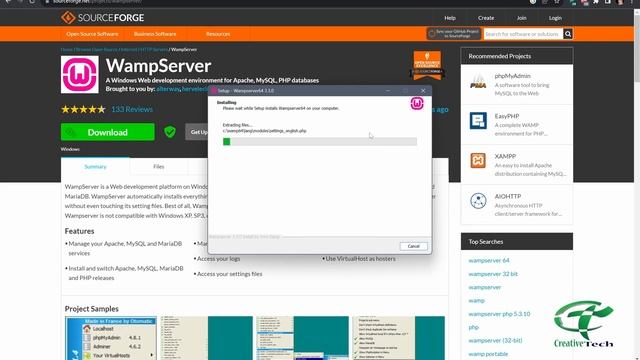
Task: Click EasyPHP recommended project title
Action: click(x=507, y=116)
